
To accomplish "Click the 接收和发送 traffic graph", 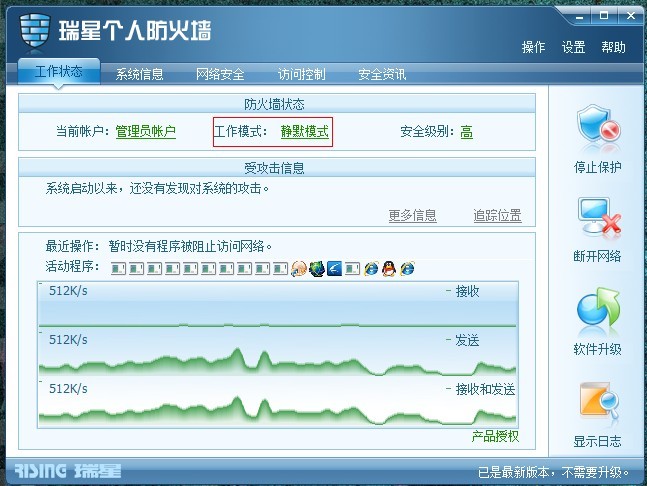I will pos(278,402).
